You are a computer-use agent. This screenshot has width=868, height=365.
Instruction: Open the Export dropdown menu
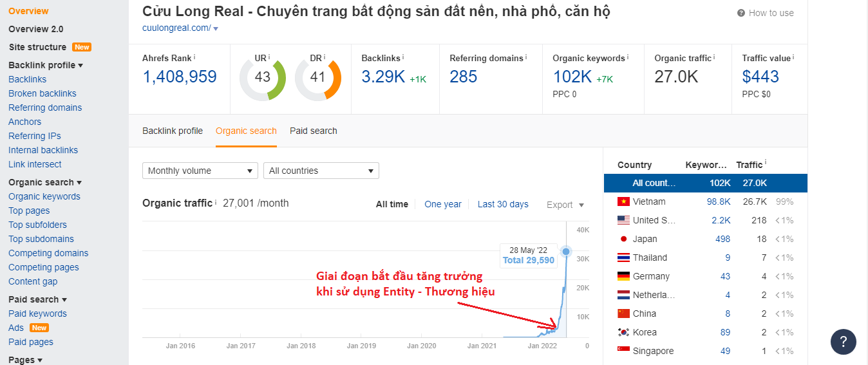[x=565, y=205]
